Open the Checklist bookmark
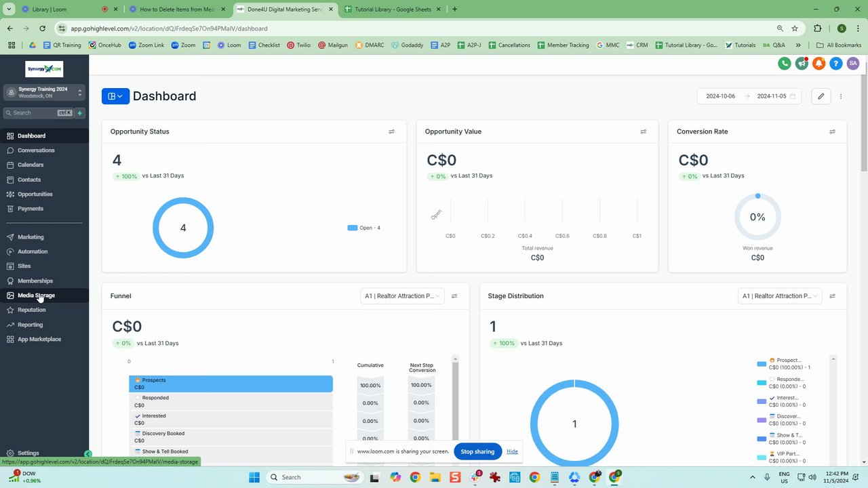Screen dimensions: 868x488 264,45
